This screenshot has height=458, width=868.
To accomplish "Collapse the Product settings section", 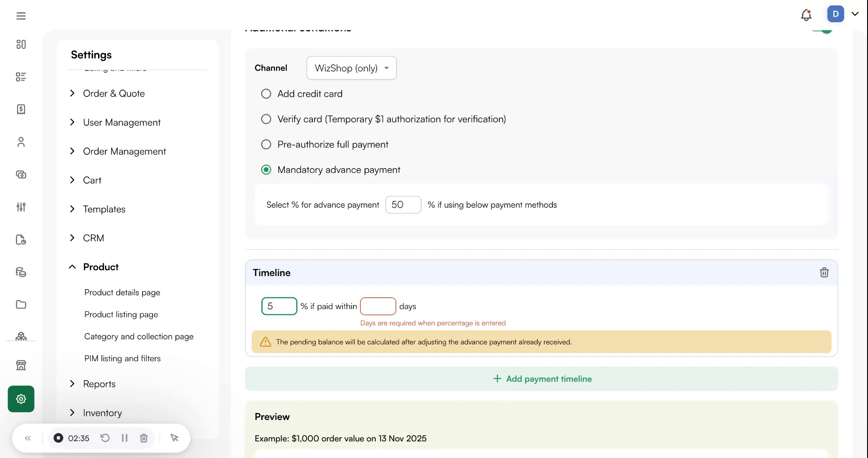I will tap(100, 267).
